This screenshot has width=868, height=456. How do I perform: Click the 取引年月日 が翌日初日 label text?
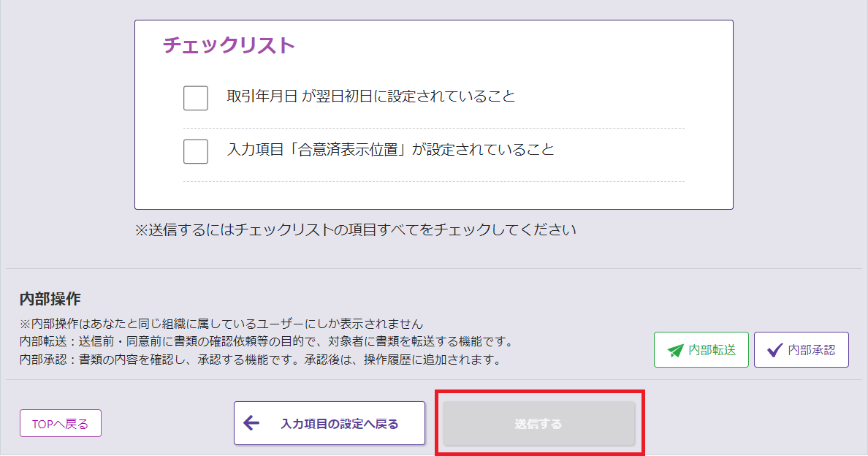point(370,96)
